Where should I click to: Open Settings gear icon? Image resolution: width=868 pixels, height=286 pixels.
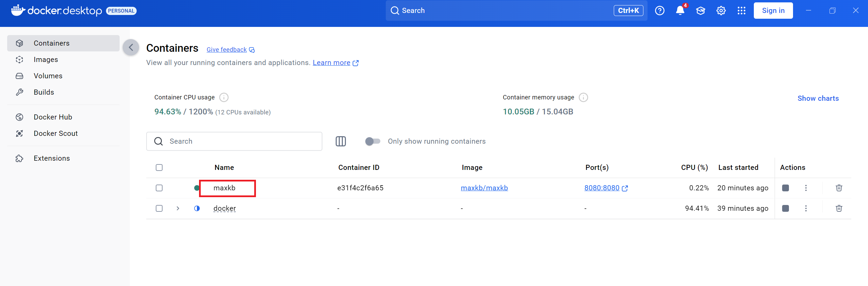click(x=721, y=11)
